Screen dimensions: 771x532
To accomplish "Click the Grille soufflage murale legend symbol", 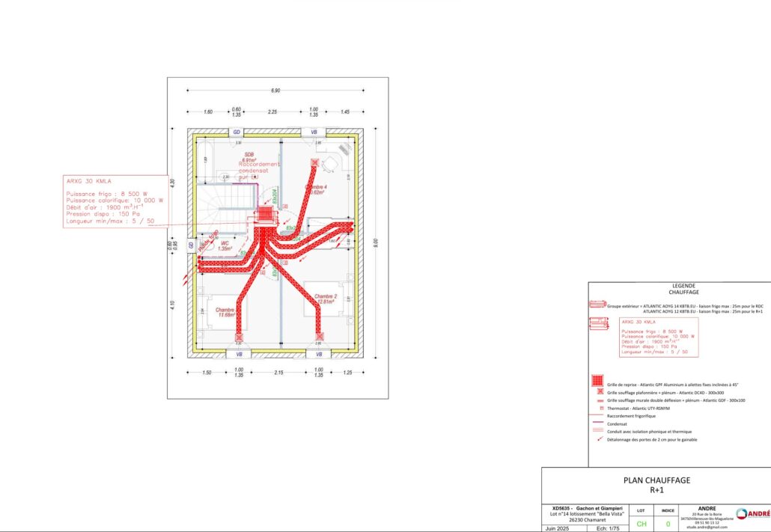I will pyautogui.click(x=600, y=401).
